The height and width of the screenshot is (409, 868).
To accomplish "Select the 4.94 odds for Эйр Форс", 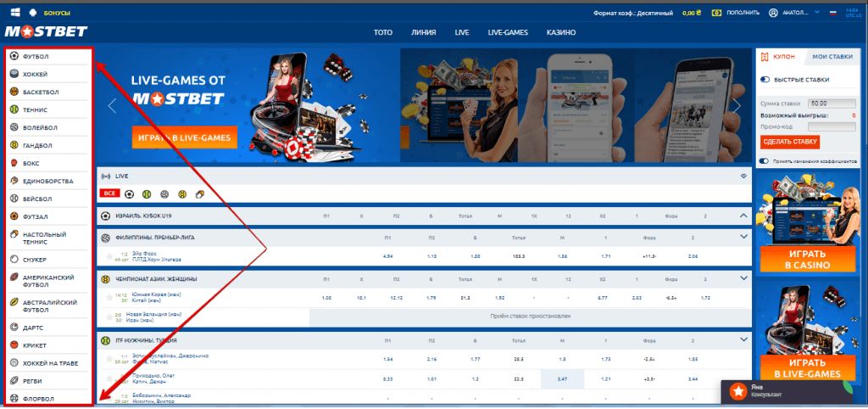I will pos(387,256).
